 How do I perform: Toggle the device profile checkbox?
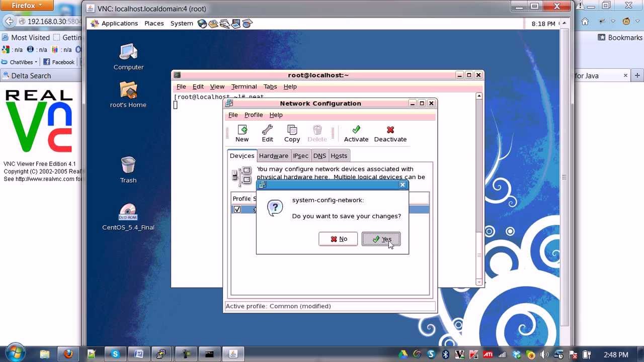coord(237,210)
